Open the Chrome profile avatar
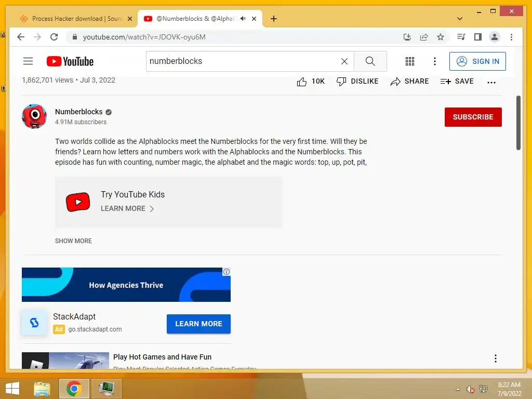This screenshot has width=532, height=399. [495, 37]
